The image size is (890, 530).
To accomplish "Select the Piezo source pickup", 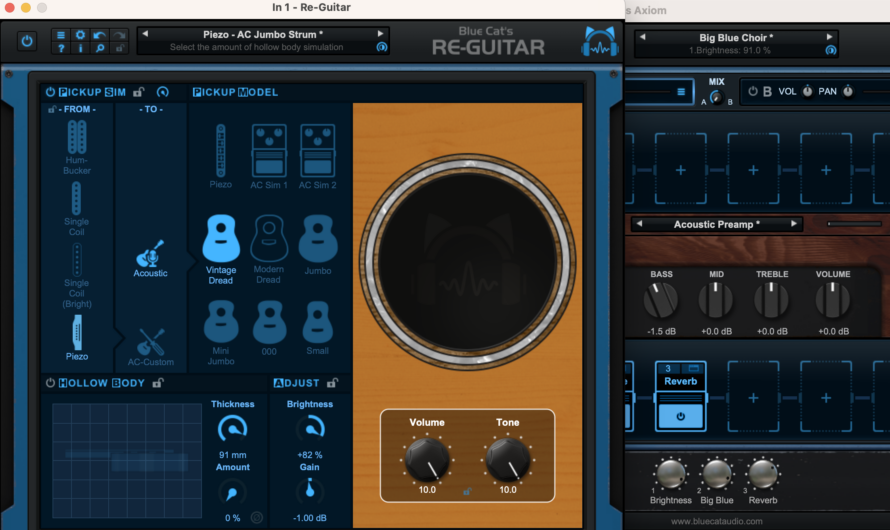I will [x=77, y=338].
